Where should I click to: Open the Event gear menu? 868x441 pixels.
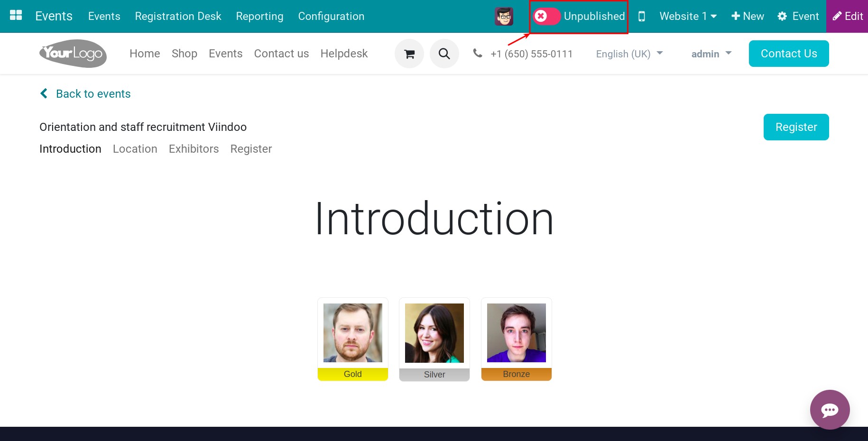[x=798, y=16]
